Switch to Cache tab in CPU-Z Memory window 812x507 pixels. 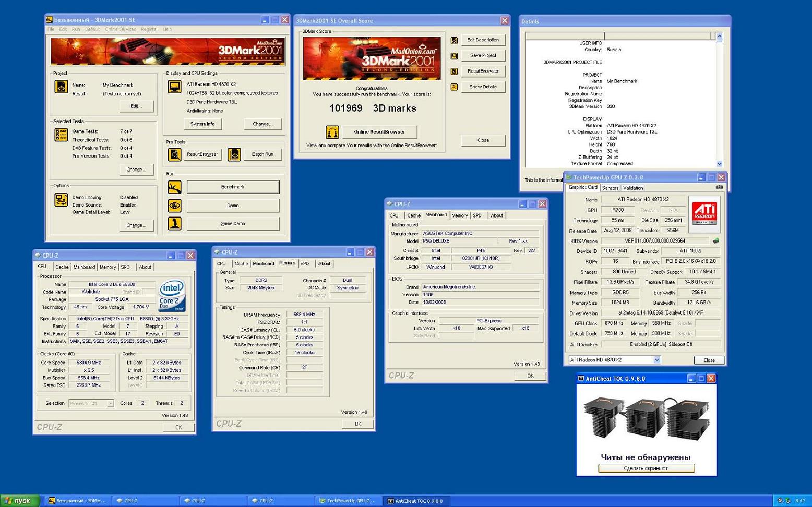241,263
